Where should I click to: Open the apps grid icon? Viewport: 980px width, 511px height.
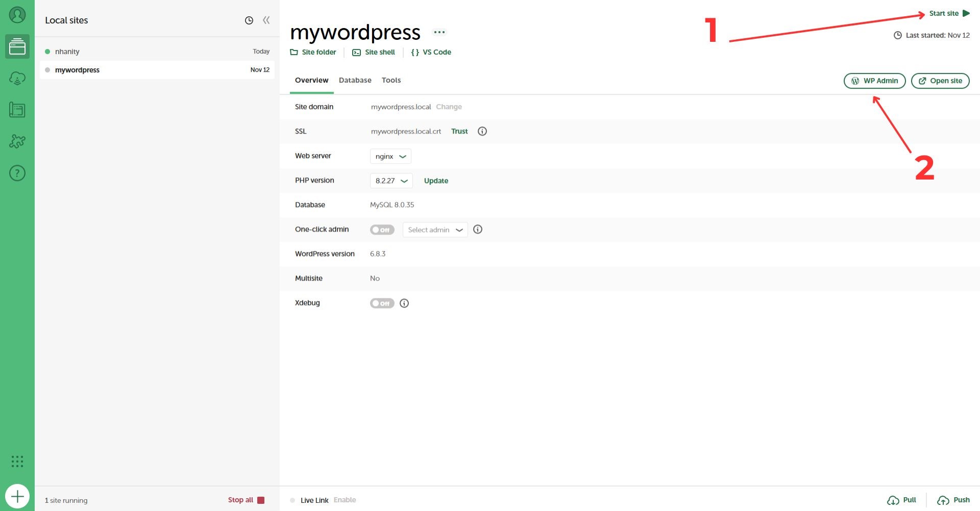pos(17,462)
